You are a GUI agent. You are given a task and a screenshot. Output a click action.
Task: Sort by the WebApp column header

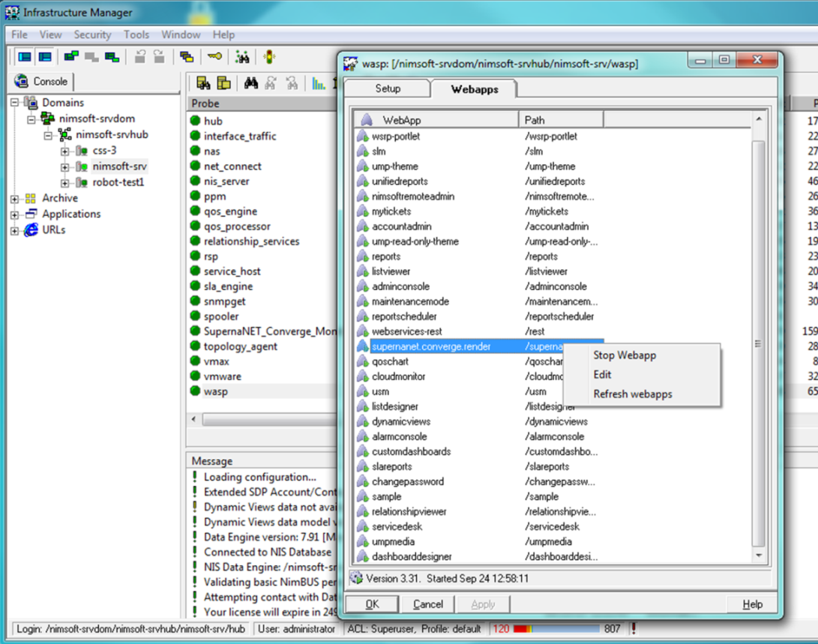[x=436, y=120]
